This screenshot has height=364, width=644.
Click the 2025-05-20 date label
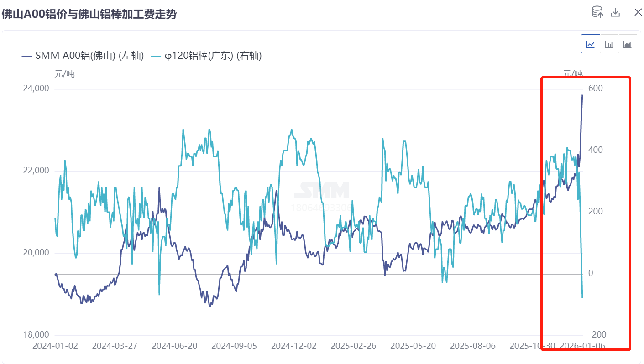pyautogui.click(x=413, y=346)
